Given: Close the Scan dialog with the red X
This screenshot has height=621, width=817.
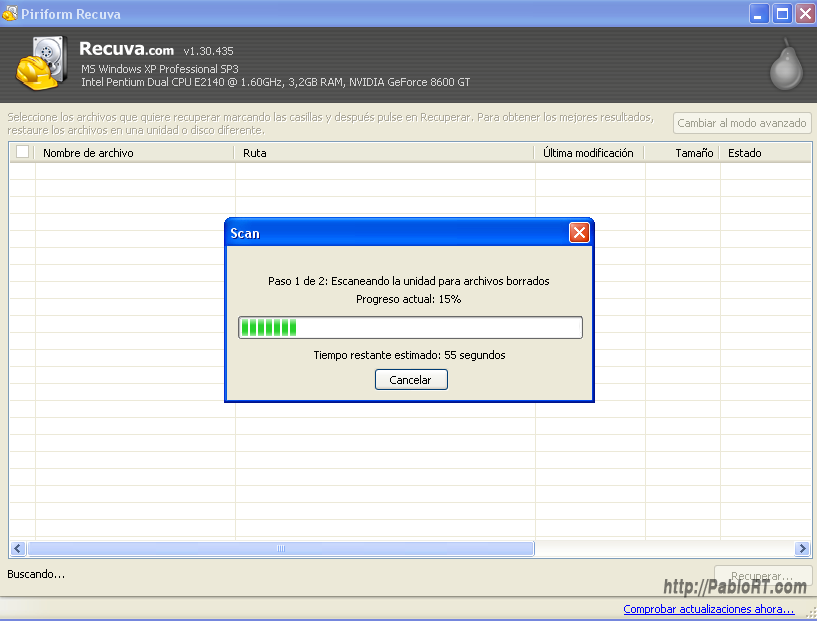Looking at the screenshot, I should pos(578,233).
